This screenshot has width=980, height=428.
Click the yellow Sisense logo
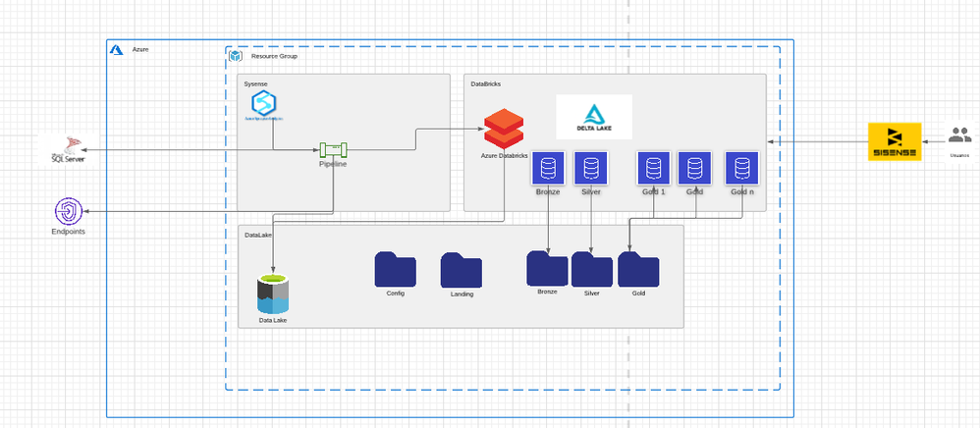tap(895, 141)
